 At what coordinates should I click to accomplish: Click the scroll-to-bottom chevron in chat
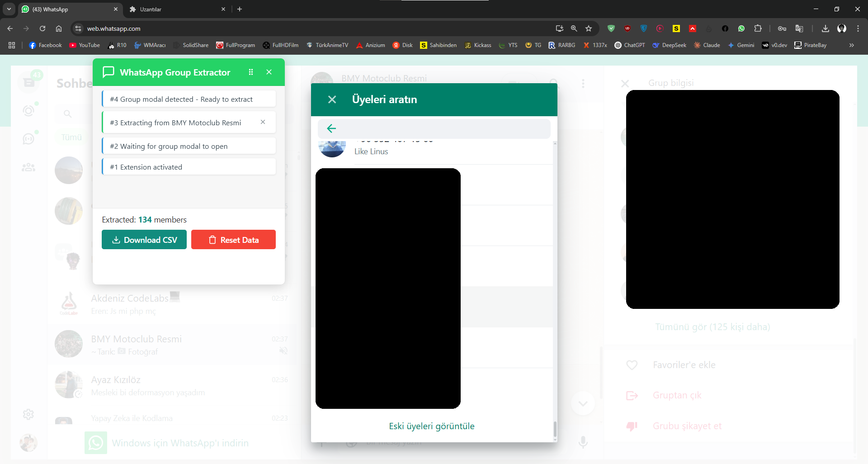point(583,403)
